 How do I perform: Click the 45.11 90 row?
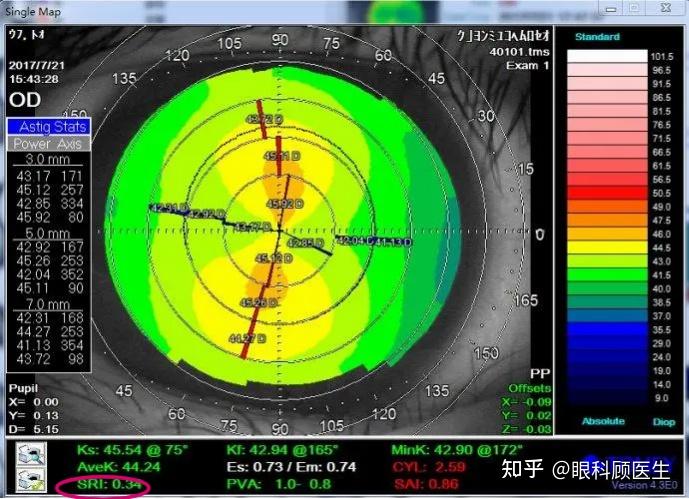tap(50, 288)
